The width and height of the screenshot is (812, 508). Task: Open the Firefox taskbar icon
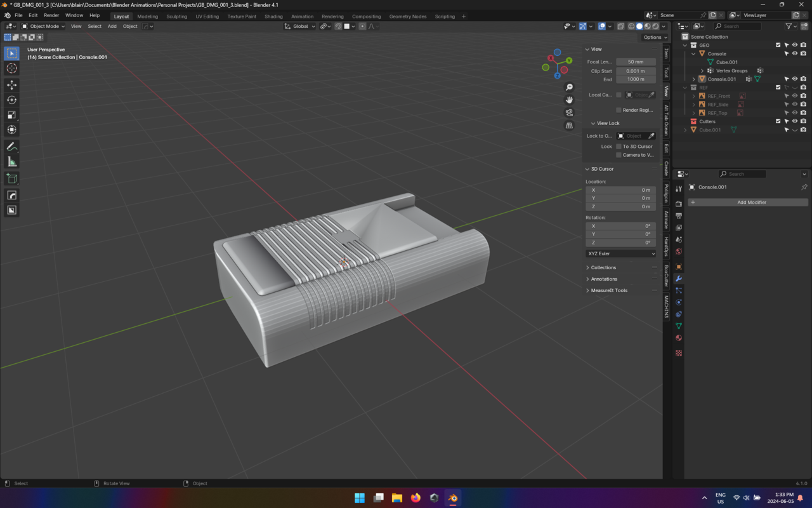(416, 498)
